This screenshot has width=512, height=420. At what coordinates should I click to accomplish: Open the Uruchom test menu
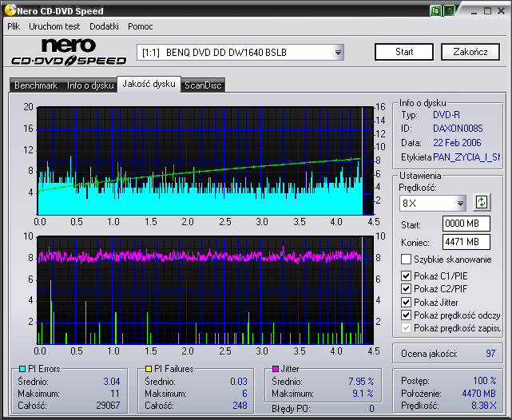(x=54, y=26)
